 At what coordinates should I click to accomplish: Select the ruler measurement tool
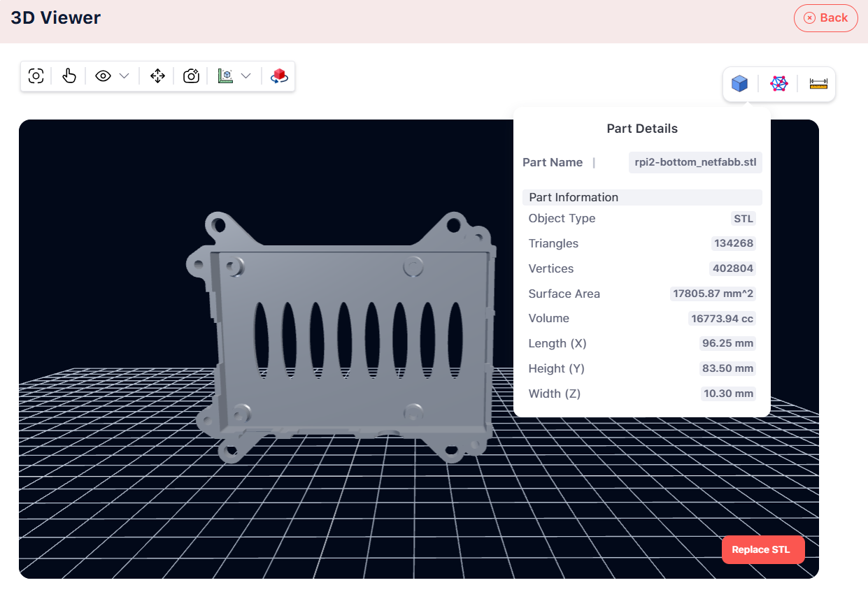818,84
